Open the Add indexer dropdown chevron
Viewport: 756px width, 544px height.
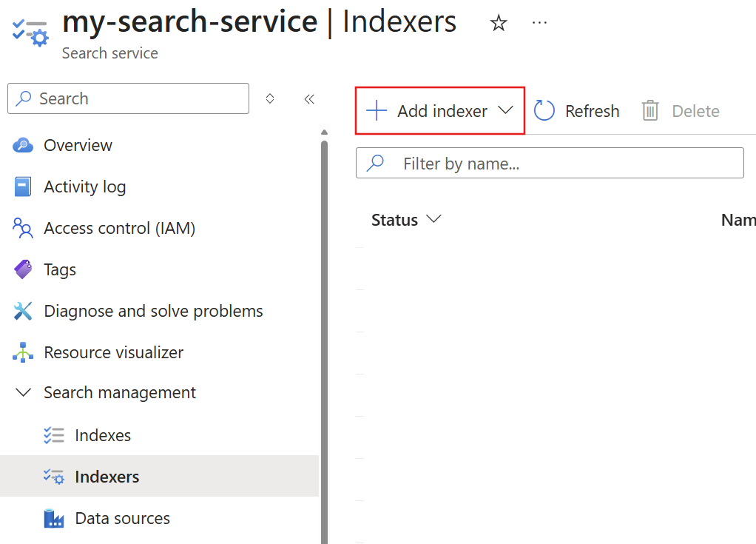(x=505, y=110)
